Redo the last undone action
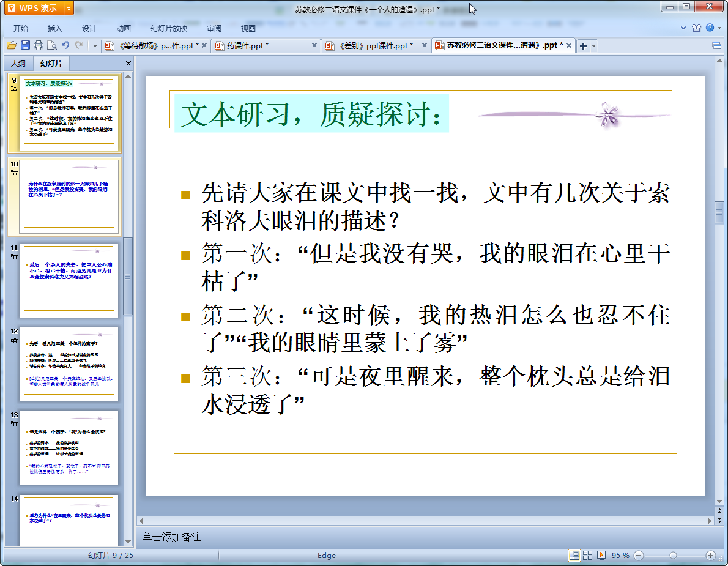The height and width of the screenshot is (566, 728). [79, 45]
